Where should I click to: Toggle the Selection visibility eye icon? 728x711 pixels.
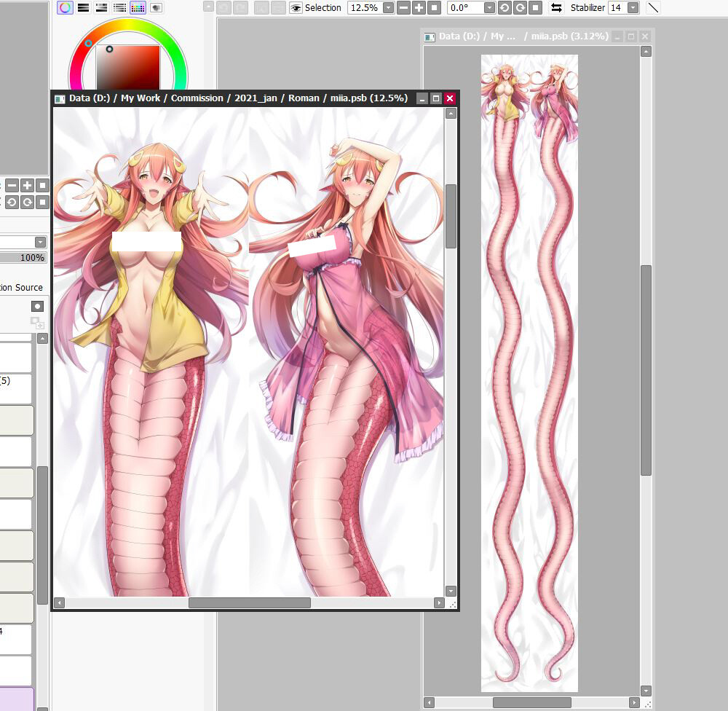tap(296, 8)
